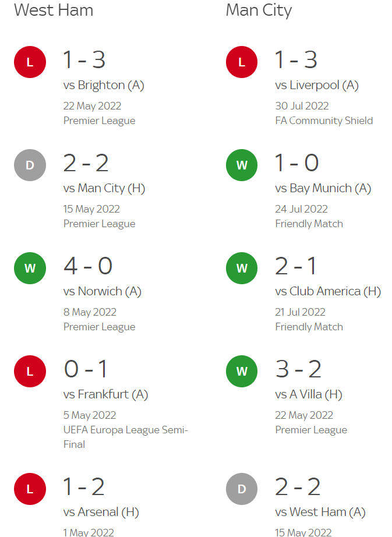The image size is (392, 537).
Task: Click the UEFA Europa League Semi-Final label
Action: click(x=125, y=437)
